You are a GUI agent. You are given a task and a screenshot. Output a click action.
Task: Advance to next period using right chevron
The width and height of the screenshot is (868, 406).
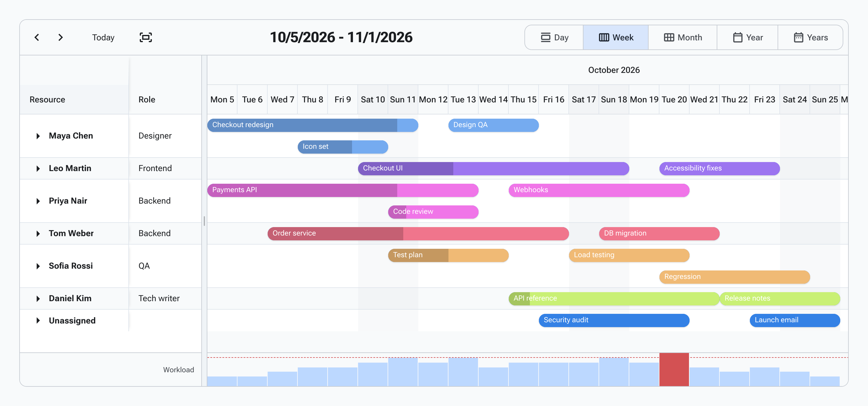tap(60, 37)
